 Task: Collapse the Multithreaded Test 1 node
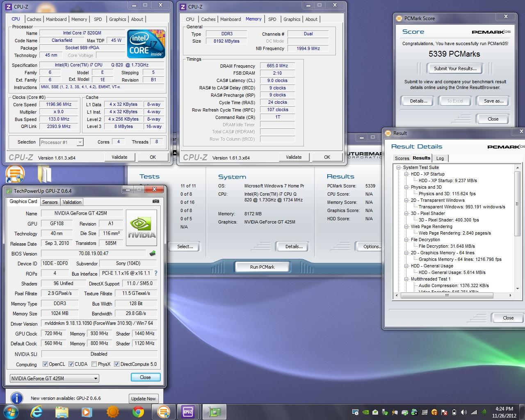pos(406,279)
